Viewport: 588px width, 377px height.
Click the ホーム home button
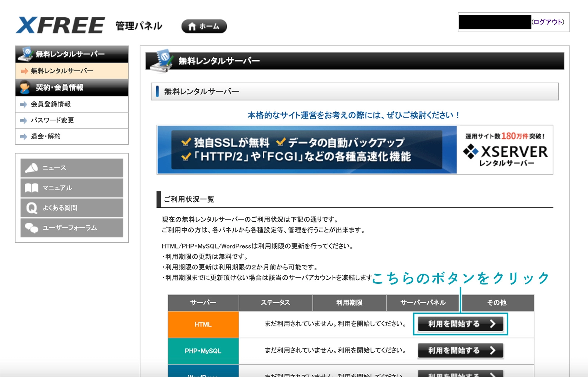(204, 26)
